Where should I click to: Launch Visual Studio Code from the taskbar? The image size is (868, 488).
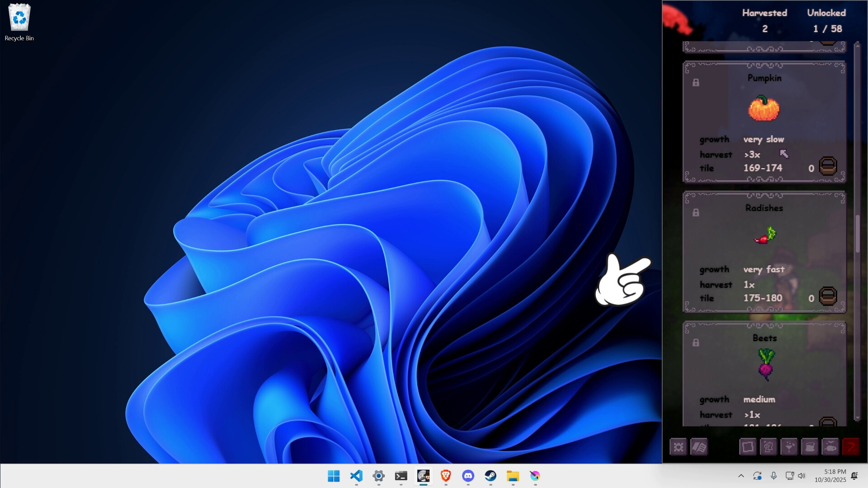[x=357, y=477]
